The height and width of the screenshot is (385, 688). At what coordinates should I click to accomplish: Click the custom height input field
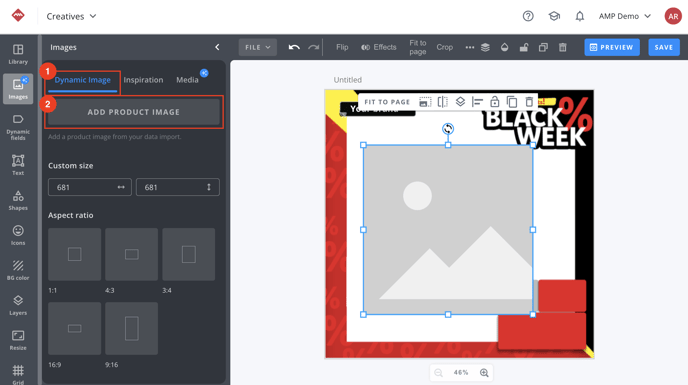pyautogui.click(x=177, y=187)
